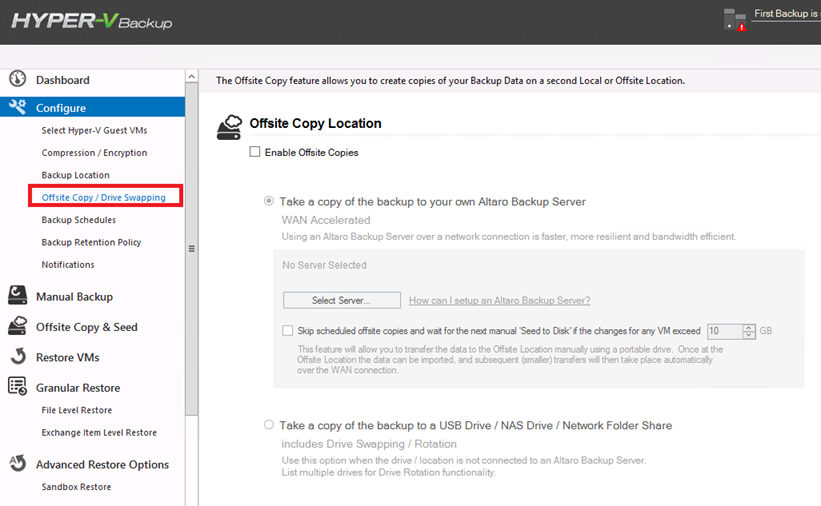Open Restore VMs section
This screenshot has height=506, width=821.
click(x=68, y=358)
